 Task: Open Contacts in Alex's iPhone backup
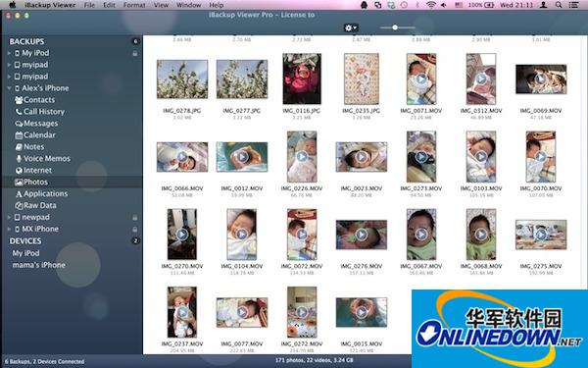[35, 100]
